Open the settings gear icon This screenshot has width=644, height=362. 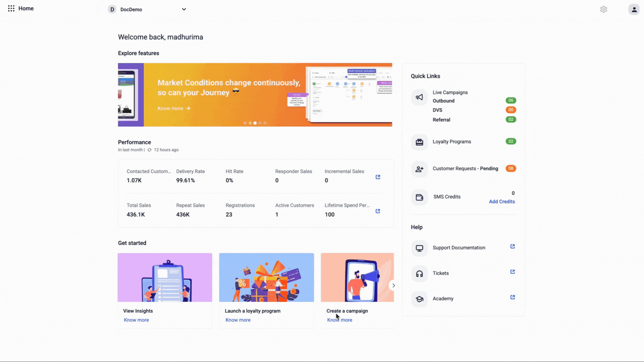(x=603, y=9)
